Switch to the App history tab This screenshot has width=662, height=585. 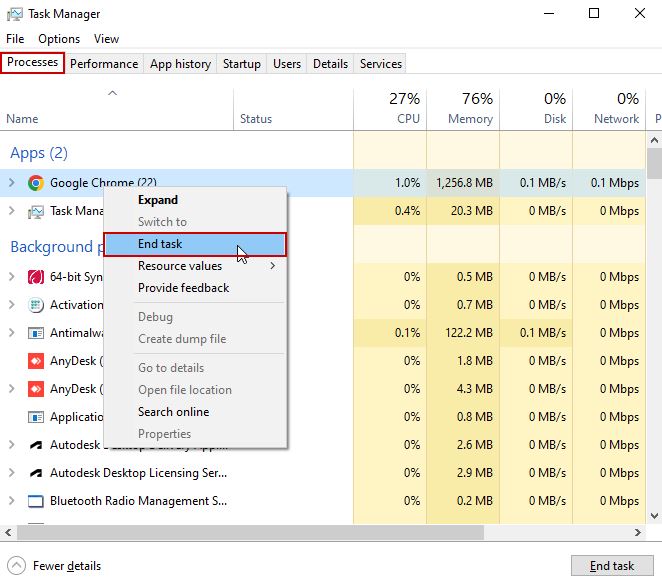[180, 64]
